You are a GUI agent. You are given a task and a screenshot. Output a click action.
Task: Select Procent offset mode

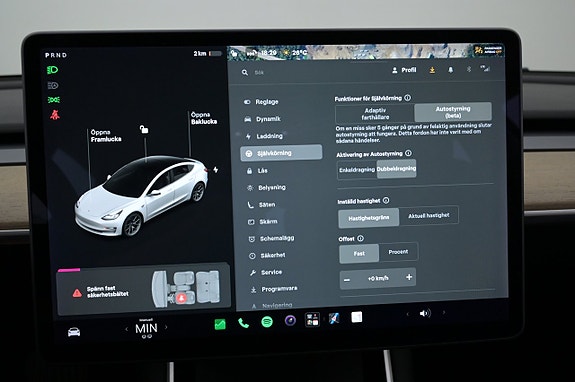click(x=398, y=252)
